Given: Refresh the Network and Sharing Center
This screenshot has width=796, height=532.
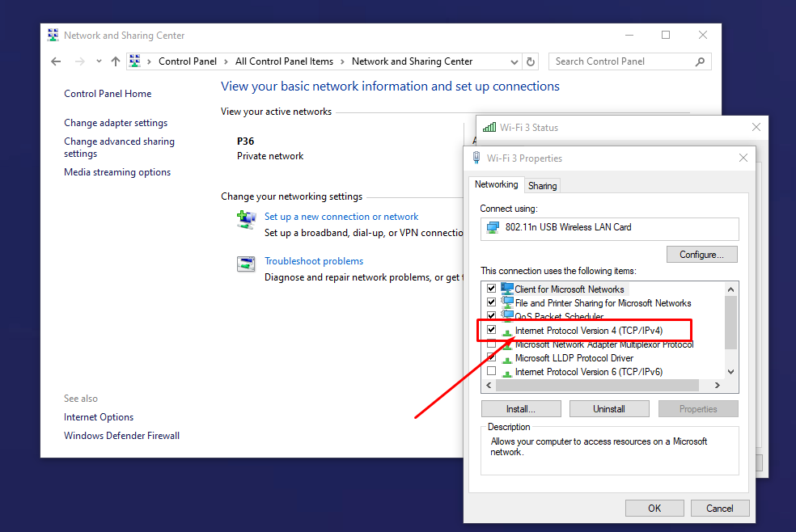Looking at the screenshot, I should (x=531, y=62).
